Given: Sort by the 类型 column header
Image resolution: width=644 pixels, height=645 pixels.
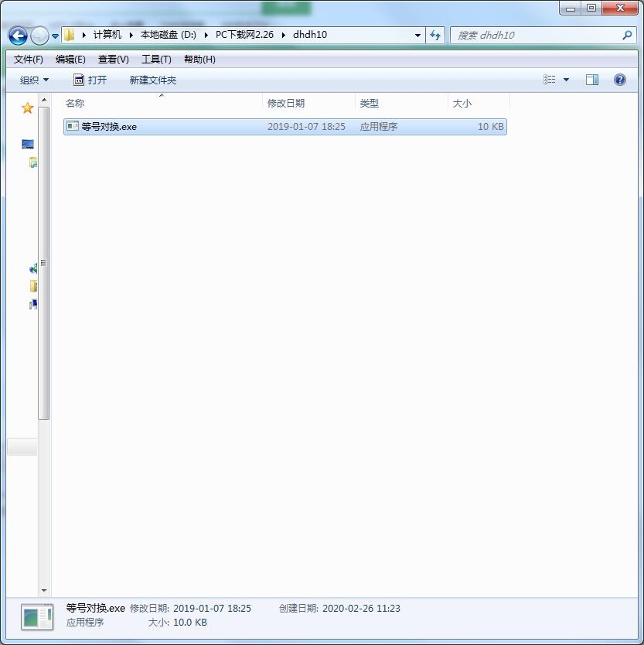Looking at the screenshot, I should pos(401,104).
